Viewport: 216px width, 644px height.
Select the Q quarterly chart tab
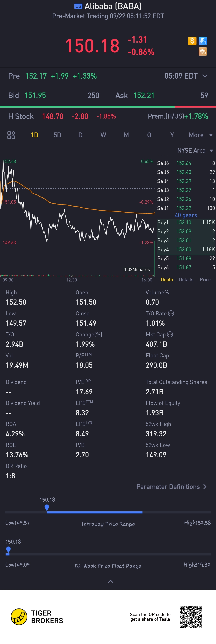(149, 135)
